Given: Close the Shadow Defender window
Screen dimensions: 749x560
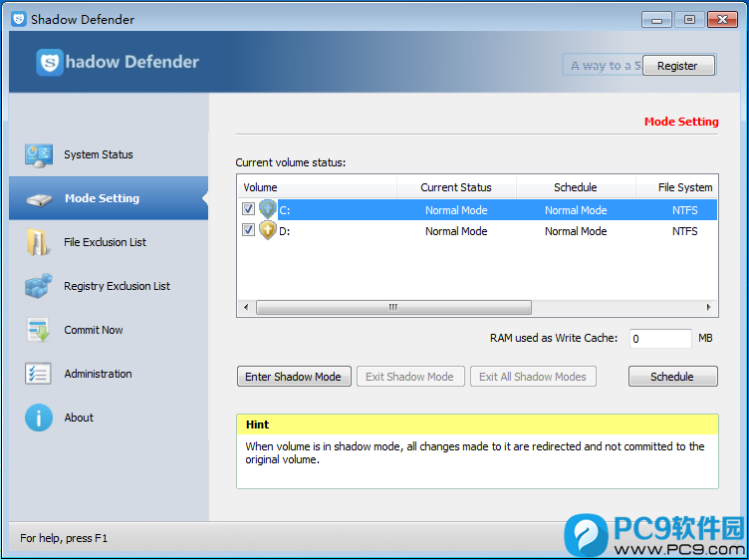Looking at the screenshot, I should click(x=722, y=20).
